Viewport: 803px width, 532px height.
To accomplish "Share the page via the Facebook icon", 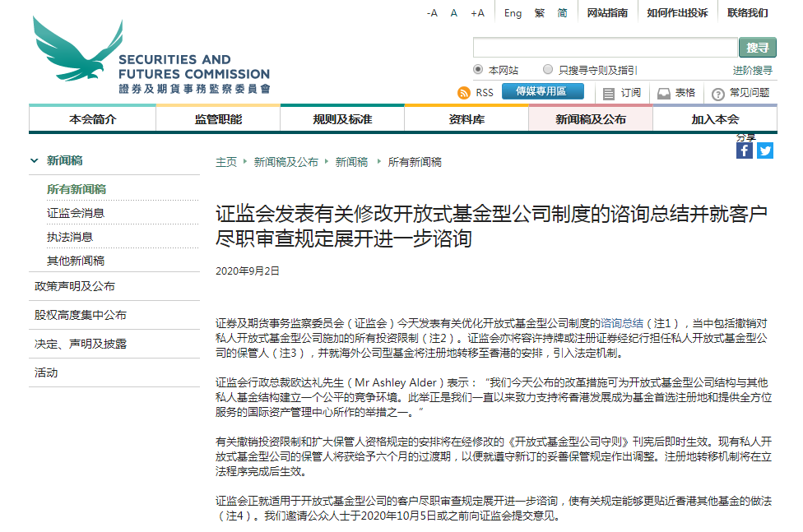I will (x=744, y=150).
